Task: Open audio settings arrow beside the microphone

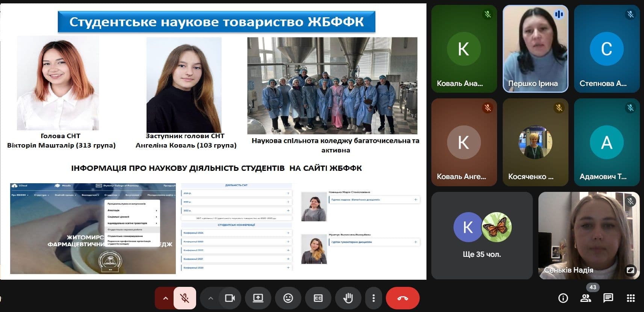Action: [x=165, y=298]
